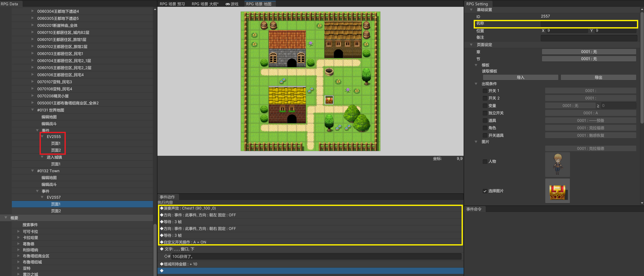The height and width of the screenshot is (276, 644).
Task: Click the treasure chest image preview
Action: tap(557, 191)
